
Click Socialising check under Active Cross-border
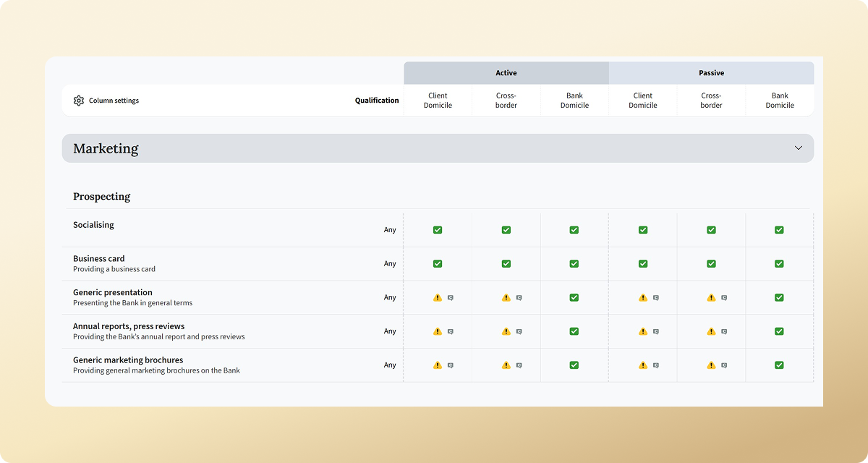pyautogui.click(x=506, y=230)
